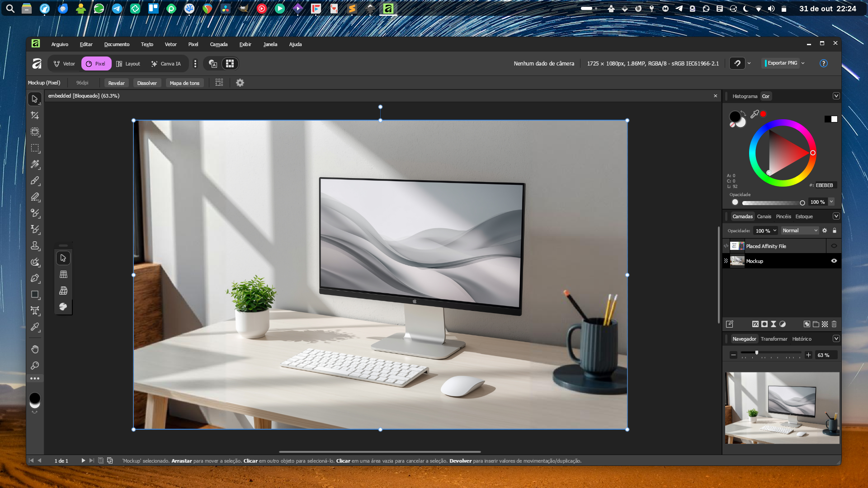The width and height of the screenshot is (868, 488).
Task: Expand the Exportar PNG dropdown arrow
Action: [803, 63]
